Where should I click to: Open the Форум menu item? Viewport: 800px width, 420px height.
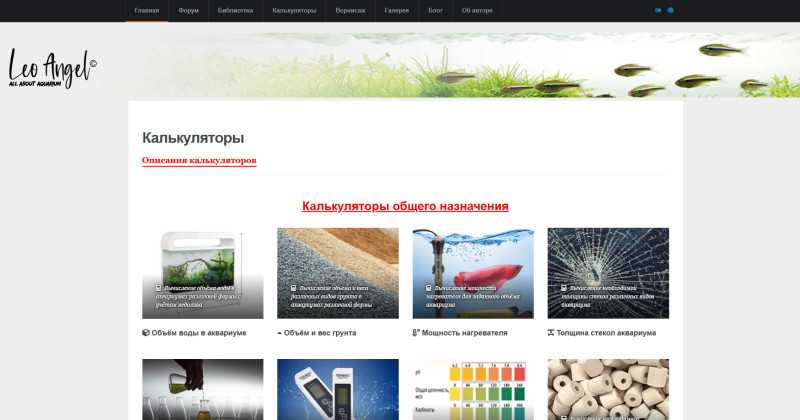pos(188,10)
